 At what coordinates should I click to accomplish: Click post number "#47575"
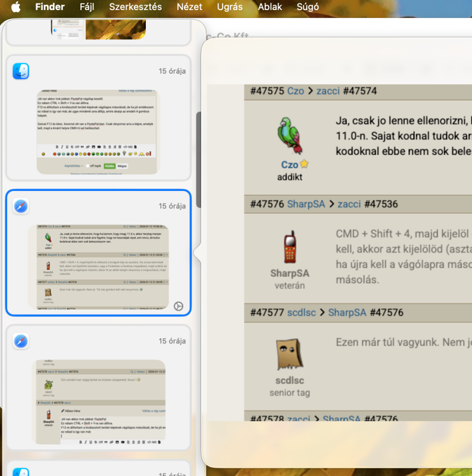click(267, 91)
